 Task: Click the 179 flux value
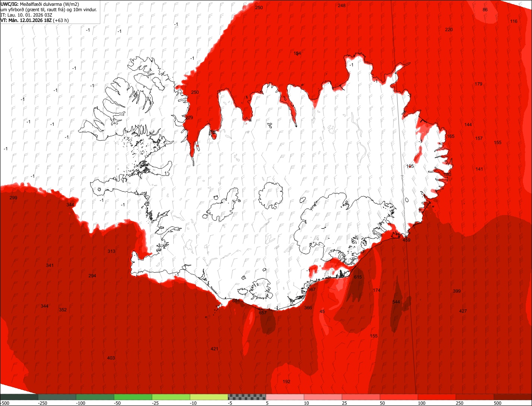(478, 84)
